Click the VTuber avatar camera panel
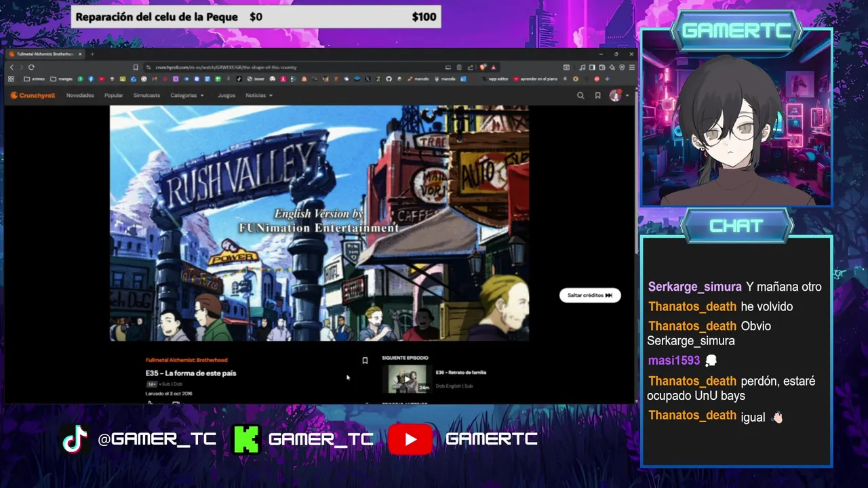The image size is (868, 488). (x=736, y=118)
